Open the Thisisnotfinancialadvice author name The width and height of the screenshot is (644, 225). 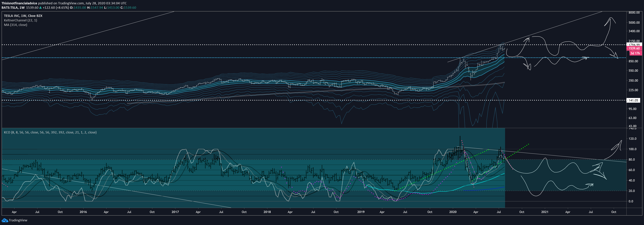(x=19, y=3)
